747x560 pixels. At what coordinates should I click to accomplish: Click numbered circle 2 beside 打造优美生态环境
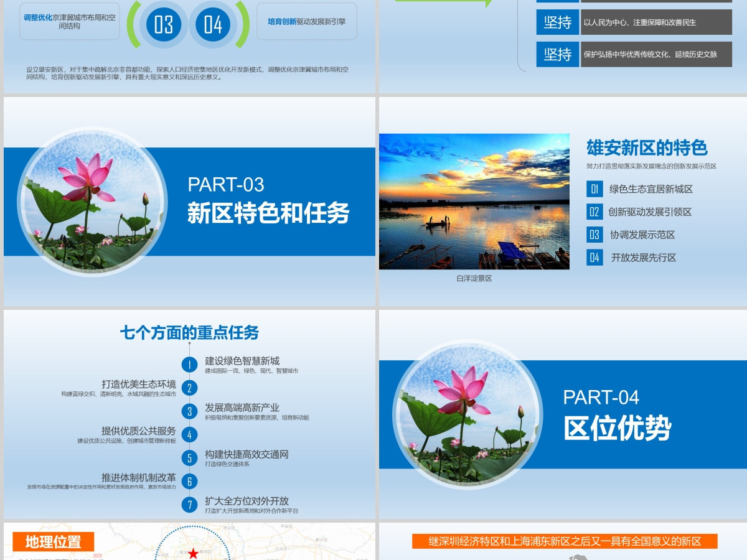[x=189, y=388]
